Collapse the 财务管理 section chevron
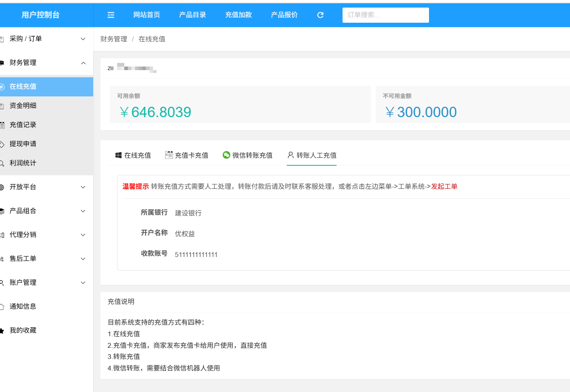 83,63
